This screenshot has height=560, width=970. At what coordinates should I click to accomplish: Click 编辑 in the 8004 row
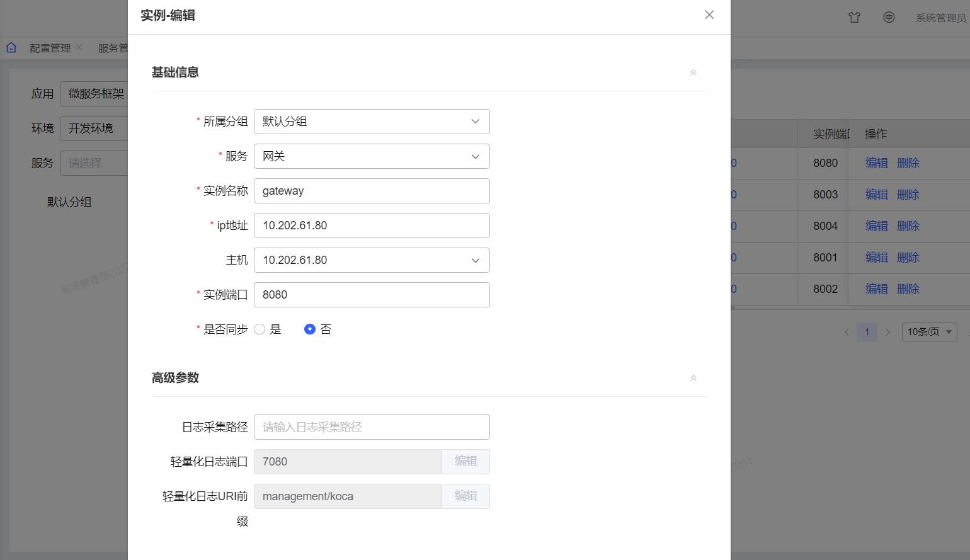877,226
